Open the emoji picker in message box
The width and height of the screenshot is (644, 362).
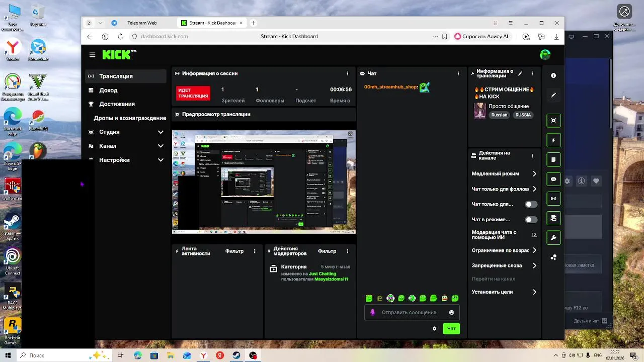[x=451, y=312]
